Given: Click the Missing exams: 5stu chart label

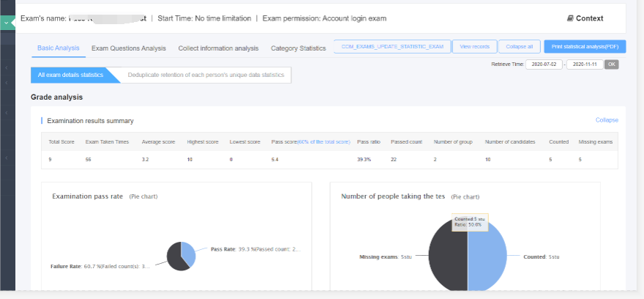Looking at the screenshot, I should tap(385, 257).
